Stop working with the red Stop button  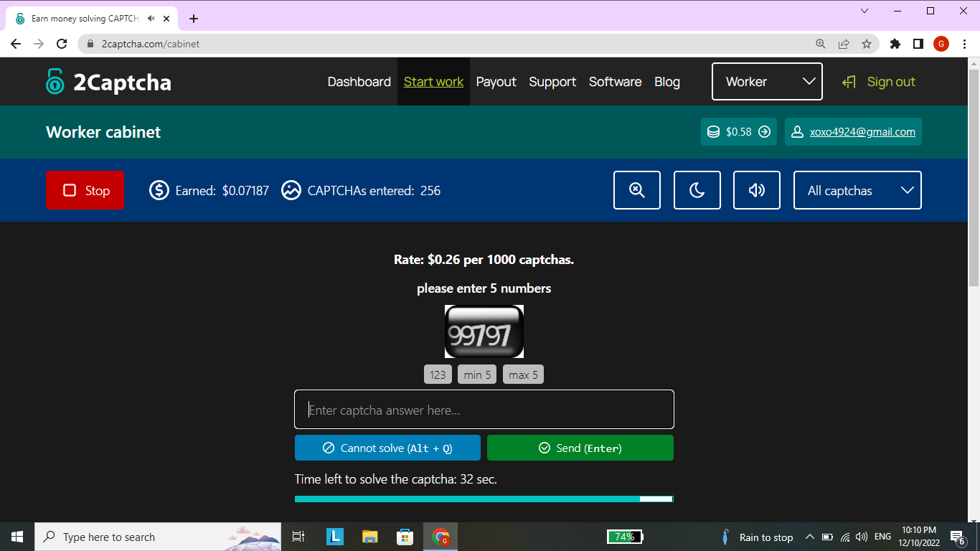(85, 190)
